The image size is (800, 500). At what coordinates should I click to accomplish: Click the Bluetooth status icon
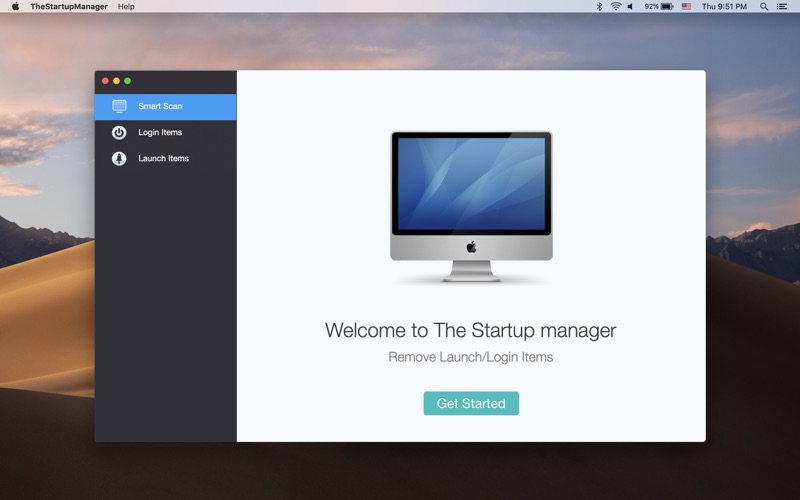(599, 7)
